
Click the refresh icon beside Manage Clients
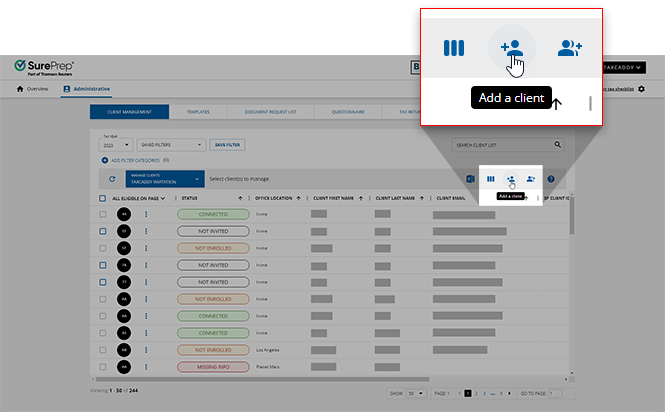112,179
